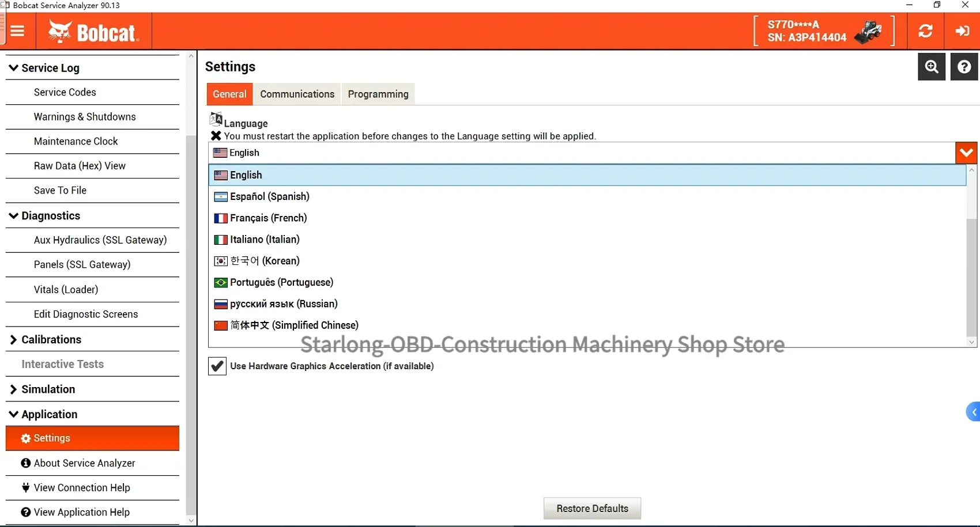
Task: Choose Simplified Chinese language option
Action: click(587, 325)
